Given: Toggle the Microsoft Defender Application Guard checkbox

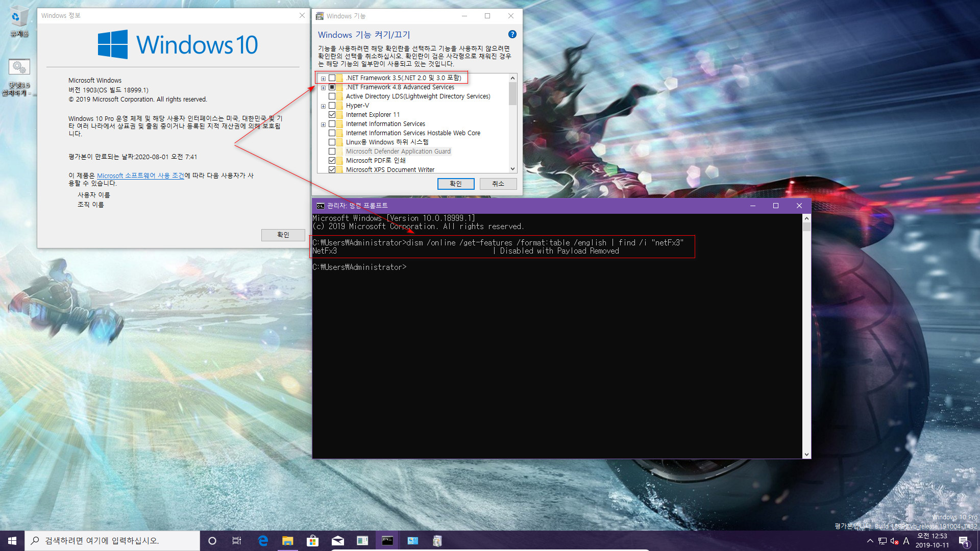Looking at the screenshot, I should (332, 152).
